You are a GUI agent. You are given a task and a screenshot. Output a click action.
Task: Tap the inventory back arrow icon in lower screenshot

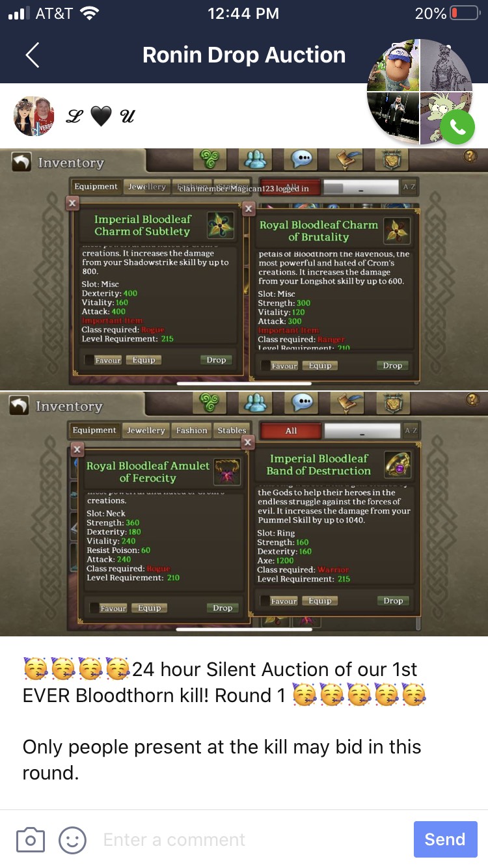[20, 405]
